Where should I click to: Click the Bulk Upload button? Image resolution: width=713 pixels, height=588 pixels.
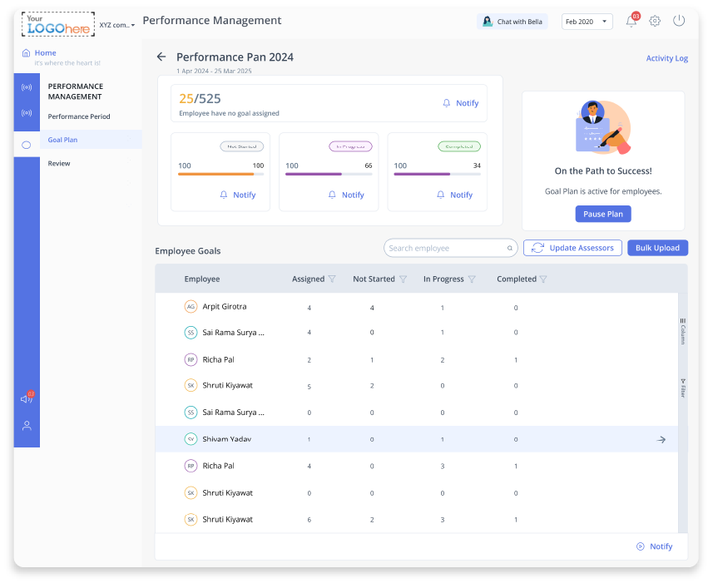657,248
